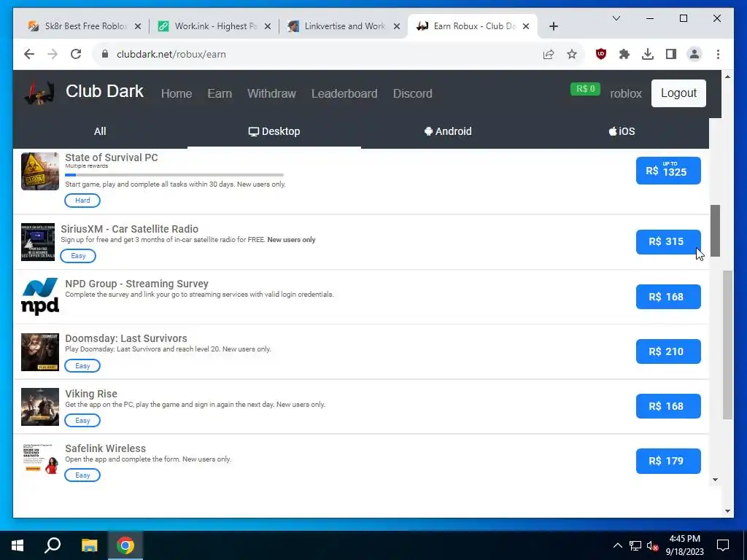Click the NPD Group R$ 168 button
This screenshot has width=747, height=560.
pyautogui.click(x=668, y=297)
